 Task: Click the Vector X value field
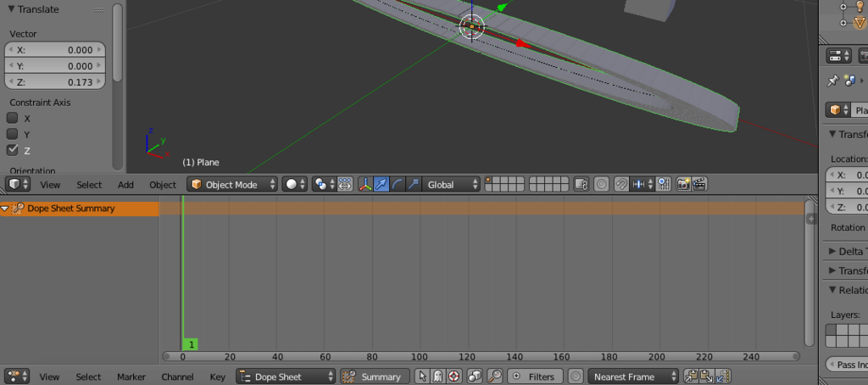pyautogui.click(x=55, y=50)
